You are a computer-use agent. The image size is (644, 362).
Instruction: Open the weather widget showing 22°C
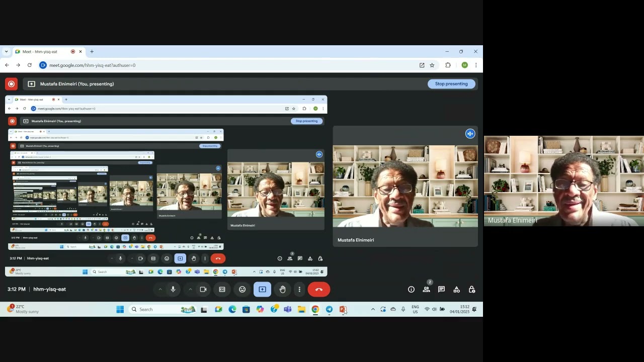tap(22, 309)
